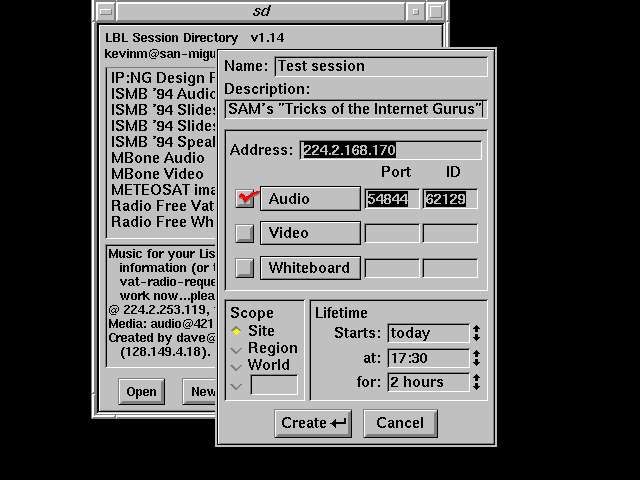Click the stepper arrows beside 17:30 time
The image size is (640, 480).
click(477, 358)
